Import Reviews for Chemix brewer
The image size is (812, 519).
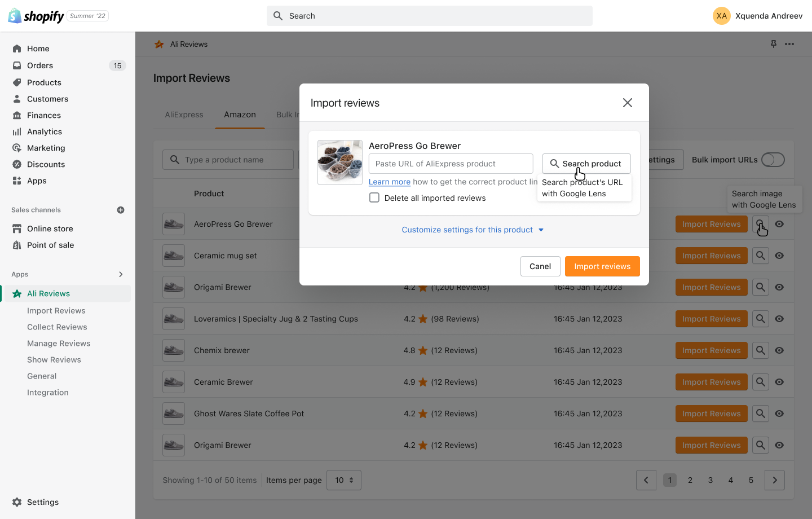tap(712, 350)
